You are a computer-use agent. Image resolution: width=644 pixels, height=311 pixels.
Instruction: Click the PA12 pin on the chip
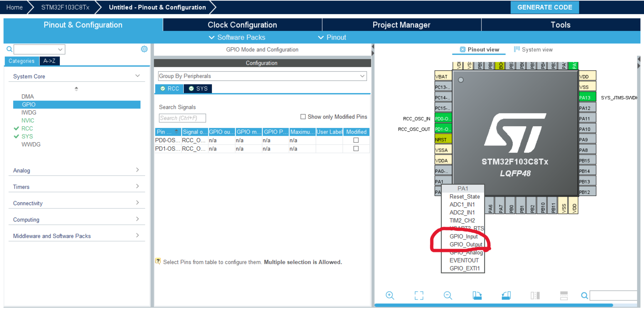click(x=587, y=108)
